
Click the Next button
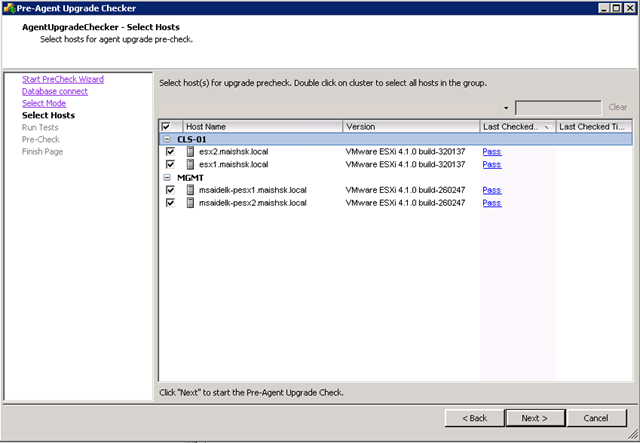click(x=535, y=418)
